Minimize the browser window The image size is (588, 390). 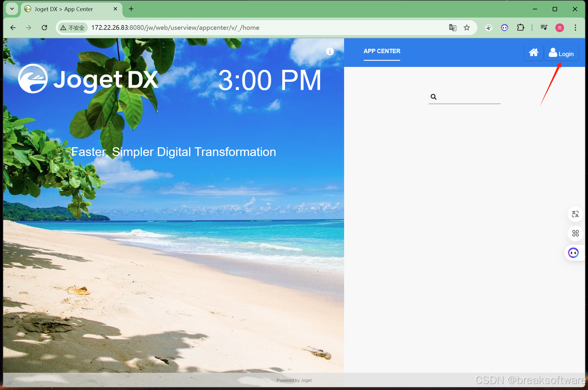[534, 9]
